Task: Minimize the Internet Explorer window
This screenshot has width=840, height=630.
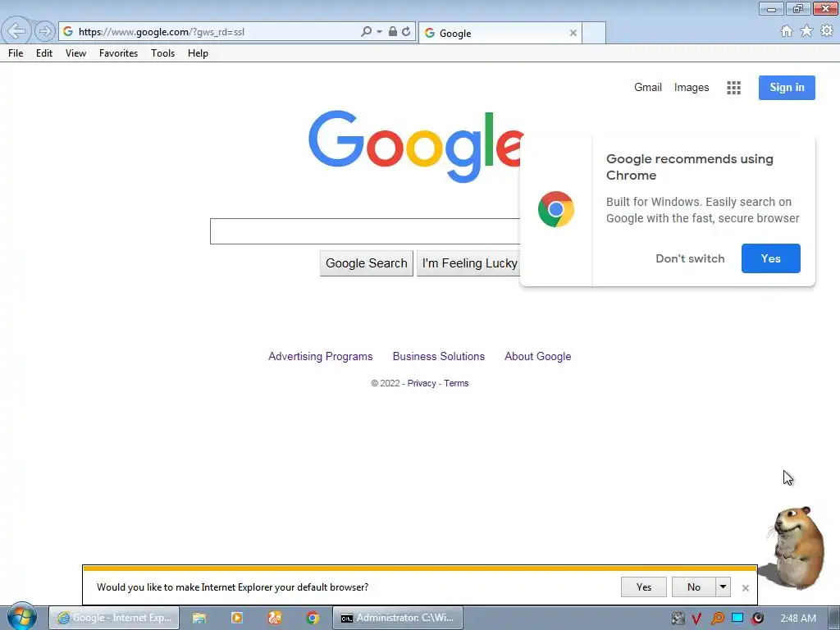Action: click(x=771, y=9)
